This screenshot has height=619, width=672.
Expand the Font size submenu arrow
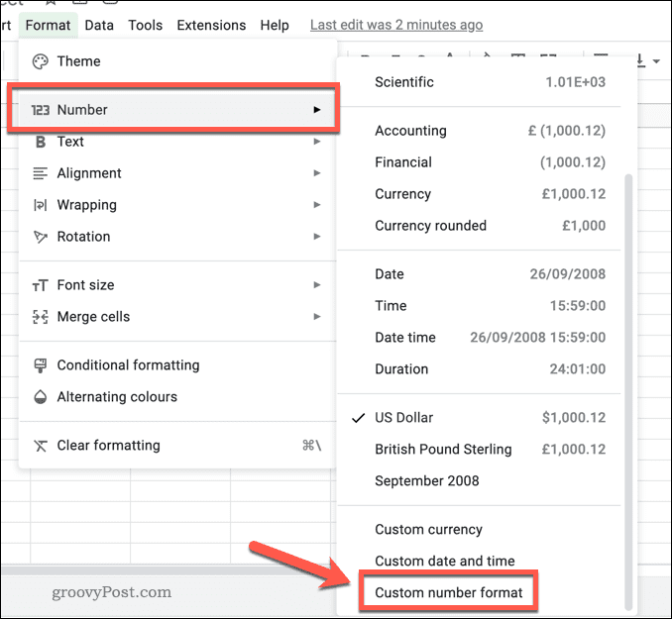[317, 285]
